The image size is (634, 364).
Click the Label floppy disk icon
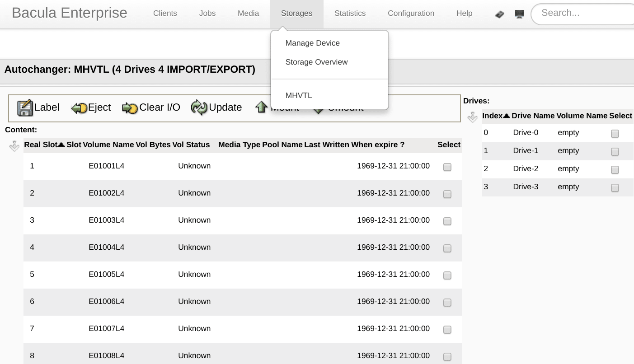(x=25, y=108)
